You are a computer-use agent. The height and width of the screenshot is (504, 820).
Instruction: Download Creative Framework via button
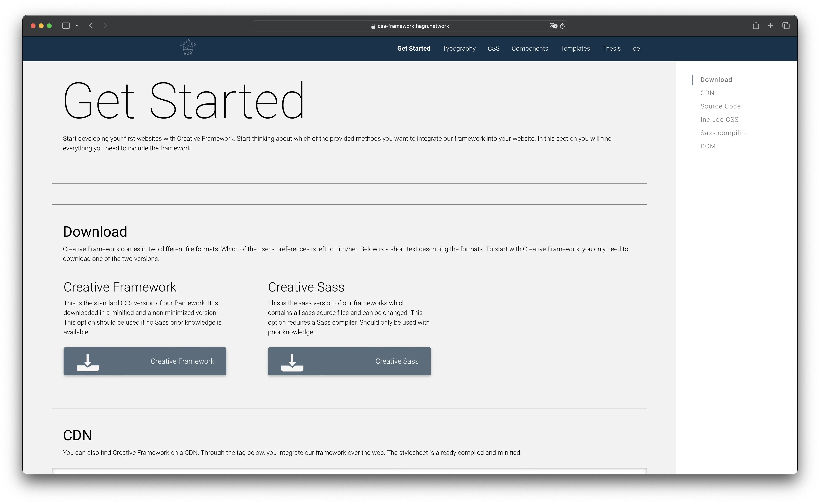[145, 361]
